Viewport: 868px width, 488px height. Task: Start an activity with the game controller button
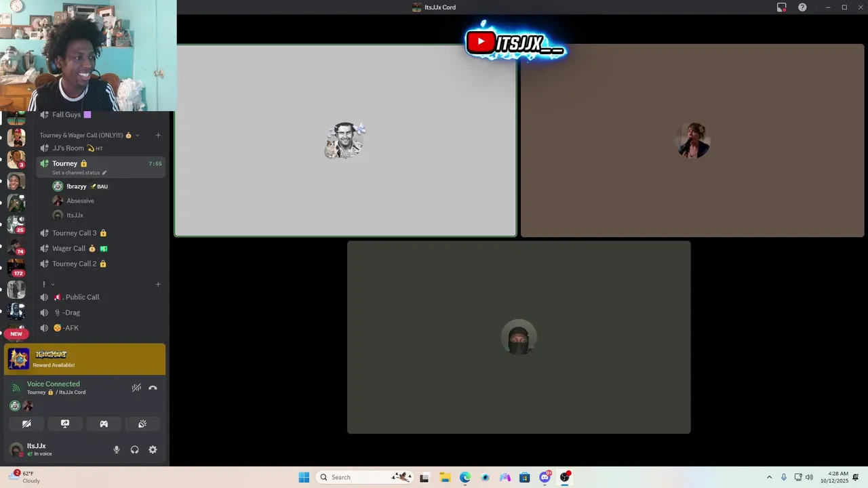(104, 424)
